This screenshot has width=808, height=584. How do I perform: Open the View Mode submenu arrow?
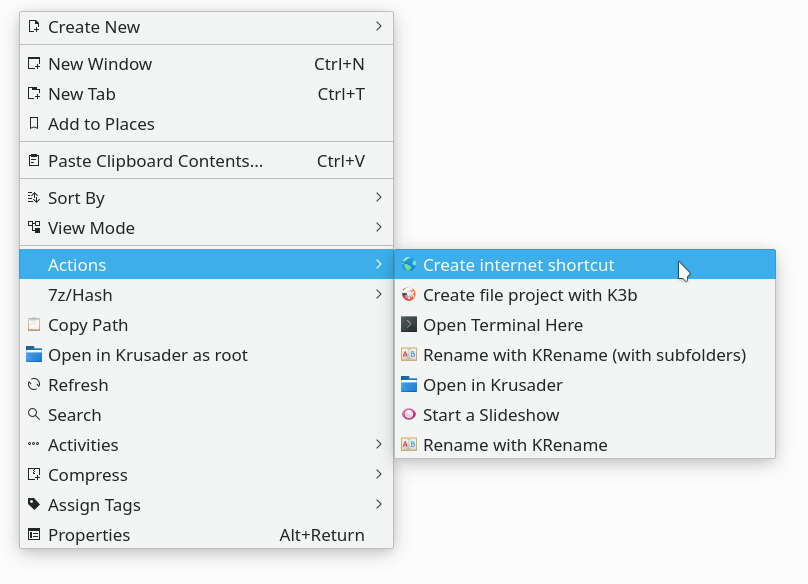(379, 227)
